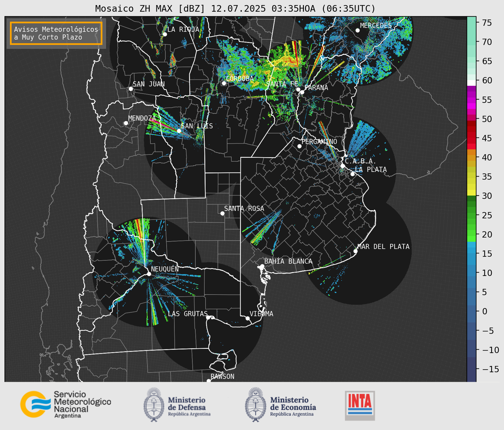
Task: Click the LA RIOJA city marker dot
Action: tap(165, 34)
